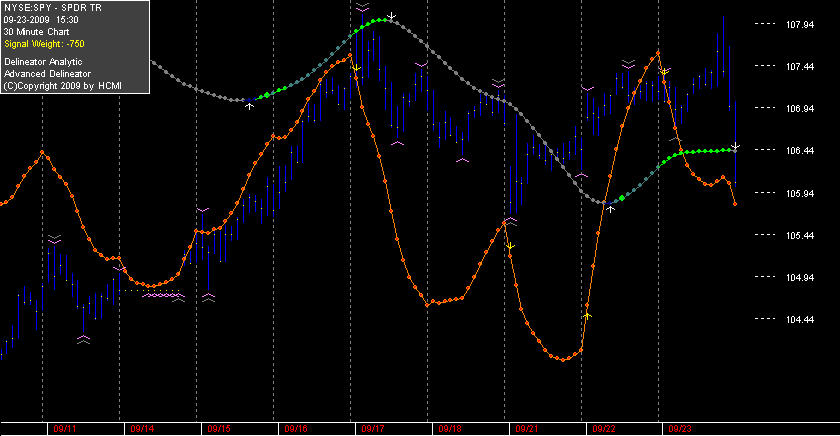This screenshot has width=840, height=436.
Task: Click the yellow down arrow at 09/23 open
Action: tap(664, 71)
